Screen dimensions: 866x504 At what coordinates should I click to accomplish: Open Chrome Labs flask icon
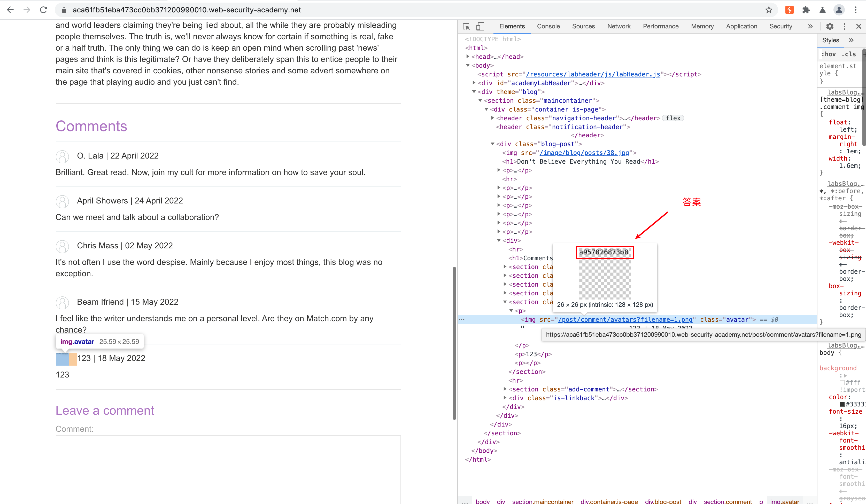(x=822, y=10)
